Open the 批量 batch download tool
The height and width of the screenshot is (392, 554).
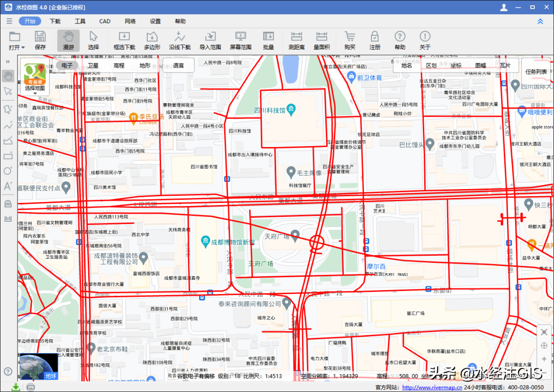[x=268, y=40]
